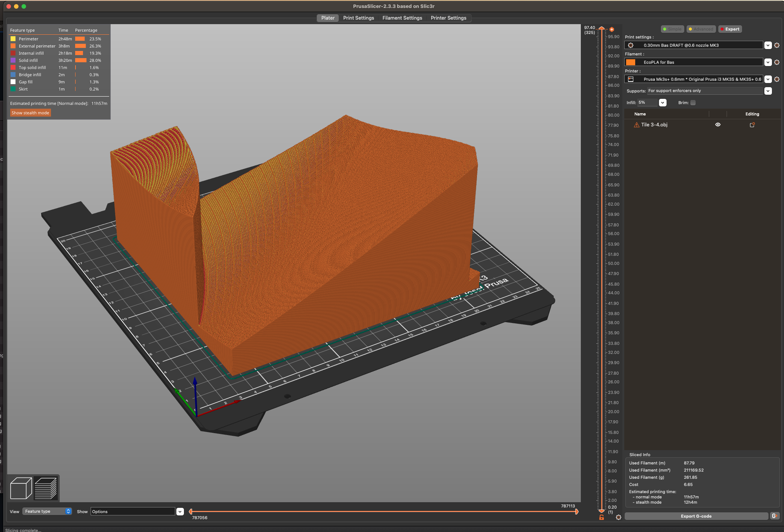Click the Show stealth mode button
The height and width of the screenshot is (532, 784).
(30, 112)
